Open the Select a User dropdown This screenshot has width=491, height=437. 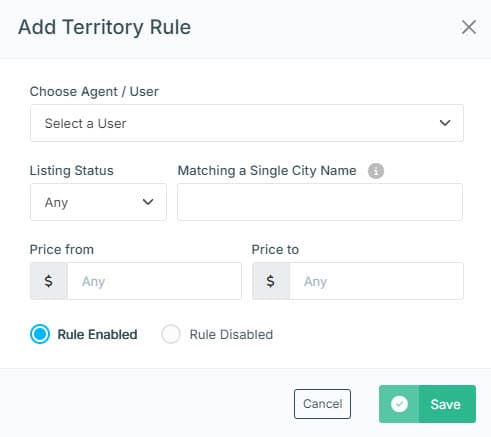247,123
